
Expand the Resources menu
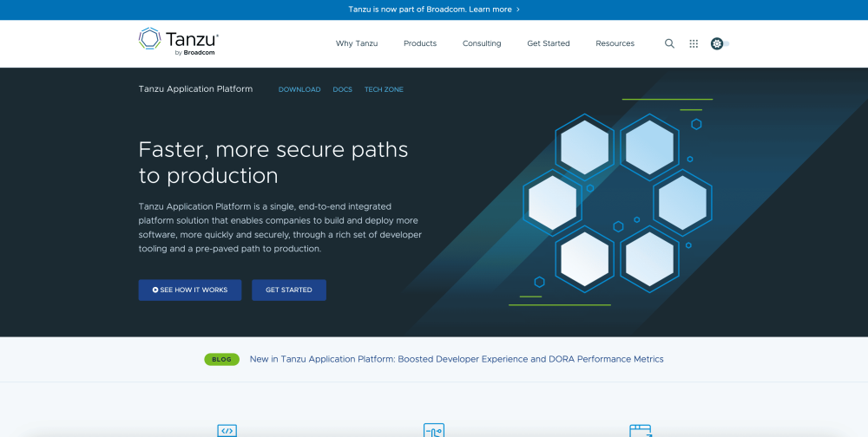click(615, 43)
